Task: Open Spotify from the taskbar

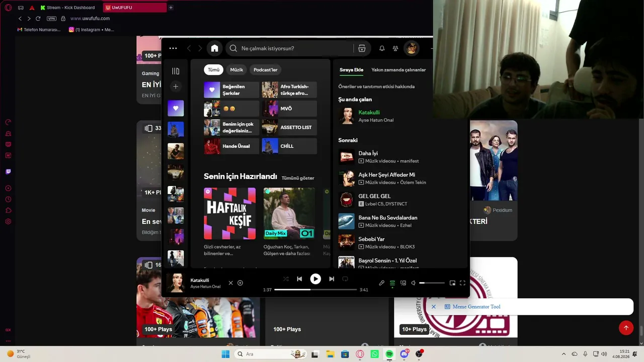Action: 389,354
